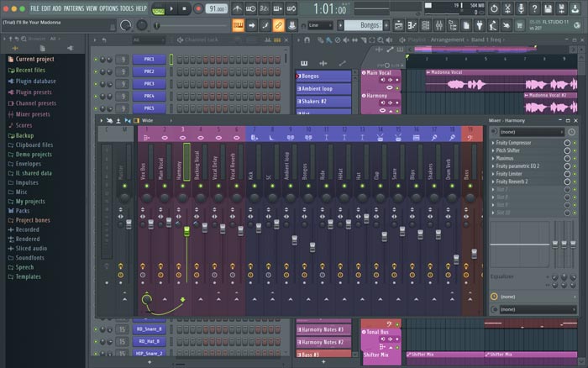
Task: Toggle the orange link icon in toolbar
Action: (x=279, y=25)
